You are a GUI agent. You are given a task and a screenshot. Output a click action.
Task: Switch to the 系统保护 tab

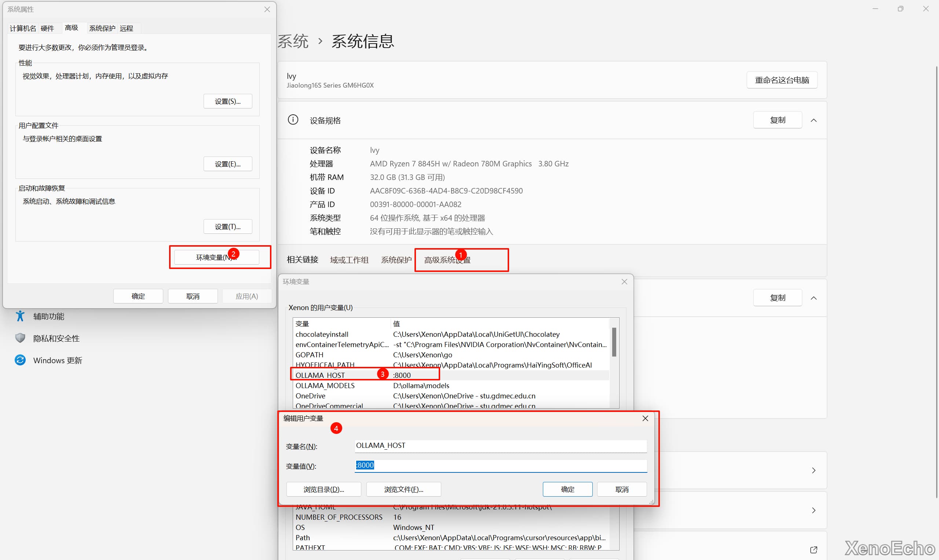[102, 28]
